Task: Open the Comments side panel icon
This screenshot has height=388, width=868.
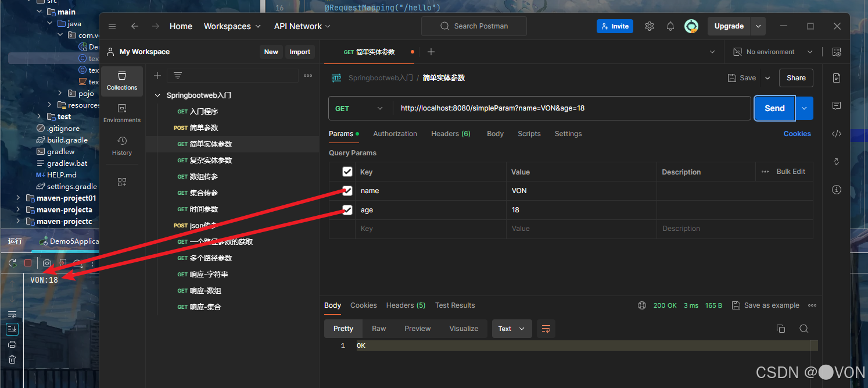Action: coord(837,106)
